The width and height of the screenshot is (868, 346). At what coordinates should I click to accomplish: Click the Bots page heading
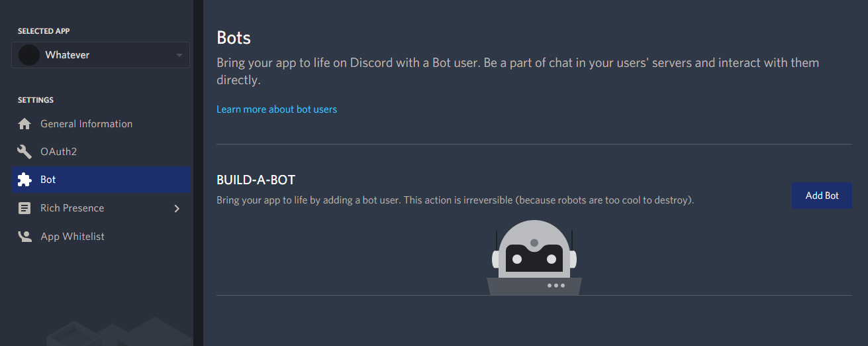coord(234,37)
